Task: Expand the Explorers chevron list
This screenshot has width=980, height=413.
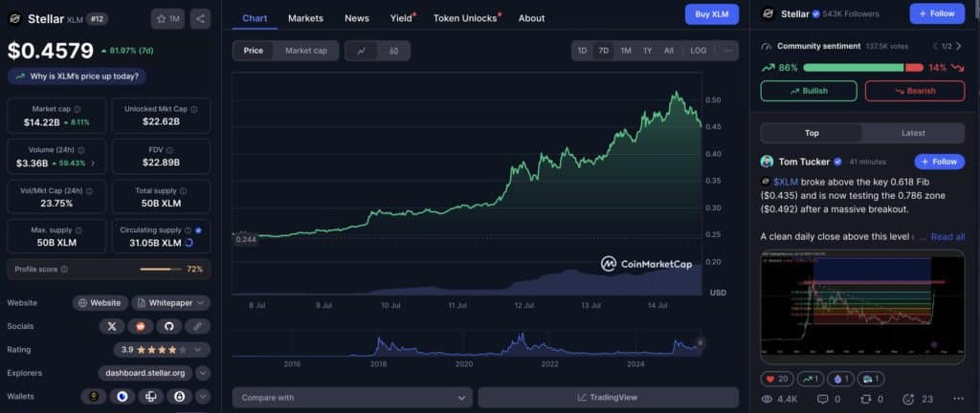Action: tap(203, 373)
